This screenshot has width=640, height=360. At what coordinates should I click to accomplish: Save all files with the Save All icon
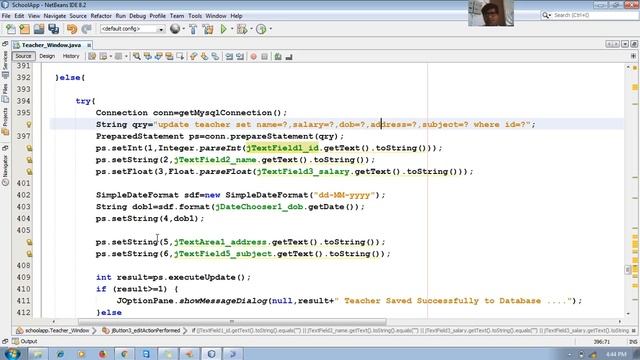click(x=53, y=29)
